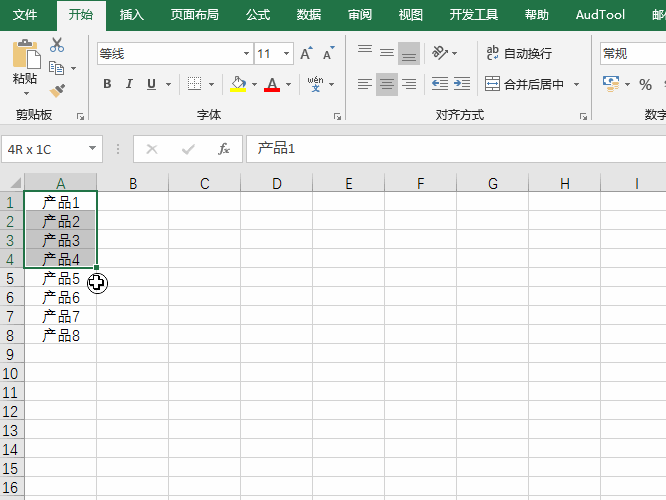Click the confirm checkmark in formula bar
666x500 pixels.
click(188, 149)
